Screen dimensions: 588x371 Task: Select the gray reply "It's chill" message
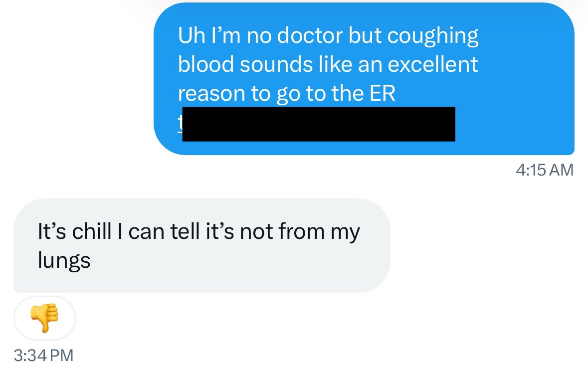(x=202, y=245)
